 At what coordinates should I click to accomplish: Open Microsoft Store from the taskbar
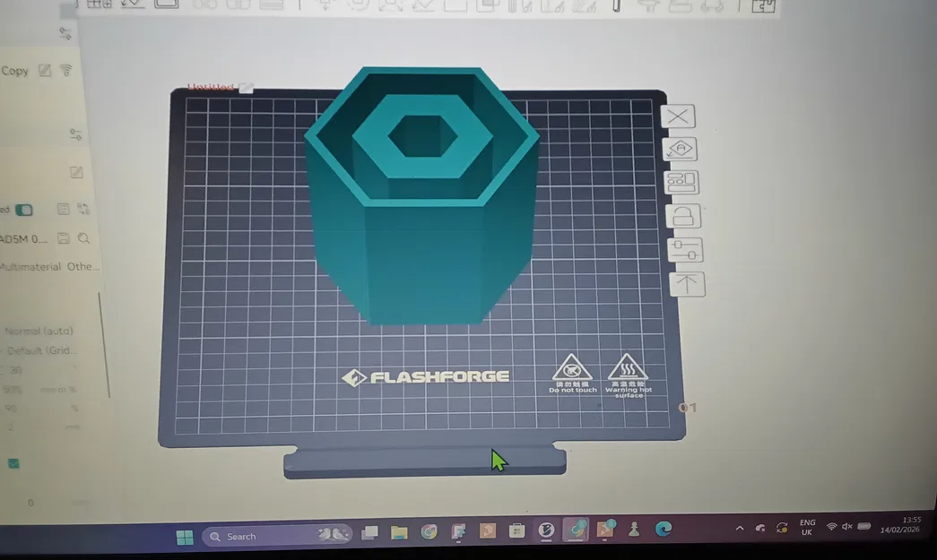pyautogui.click(x=516, y=530)
